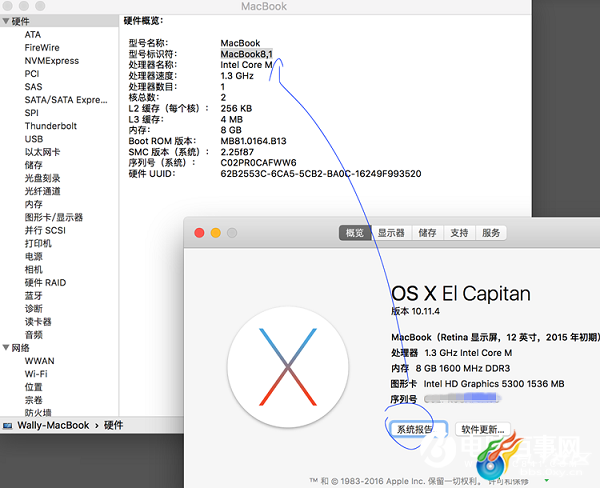Click the 256 KB L2 cache value

[x=236, y=108]
